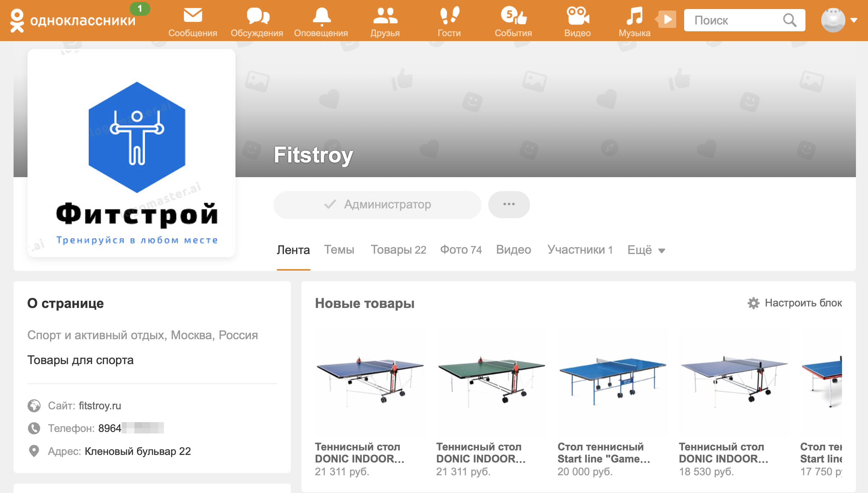Open the group Видео tab

513,250
